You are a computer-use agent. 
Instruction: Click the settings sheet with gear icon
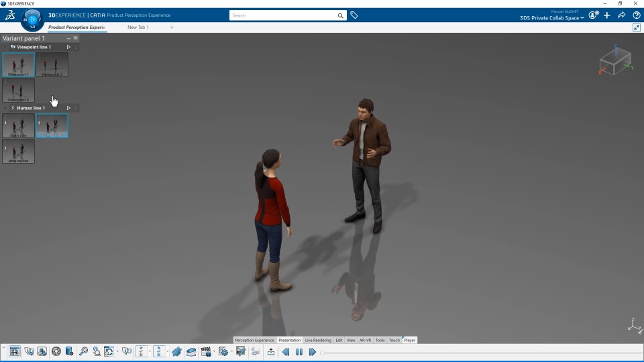tap(223, 351)
